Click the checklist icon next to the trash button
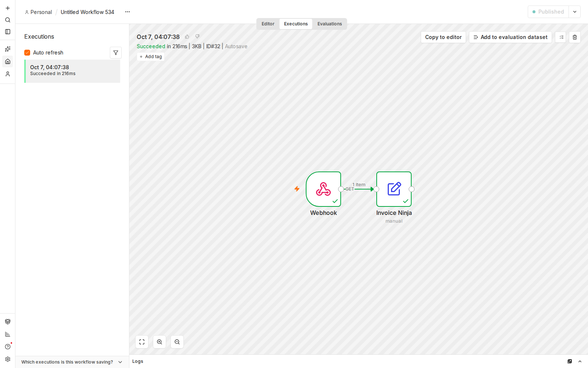The image size is (588, 368). [561, 37]
